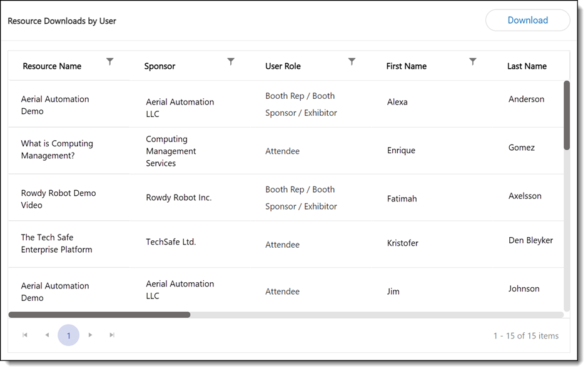Click the TechSafe Ltd. sponsor cell

pos(171,242)
